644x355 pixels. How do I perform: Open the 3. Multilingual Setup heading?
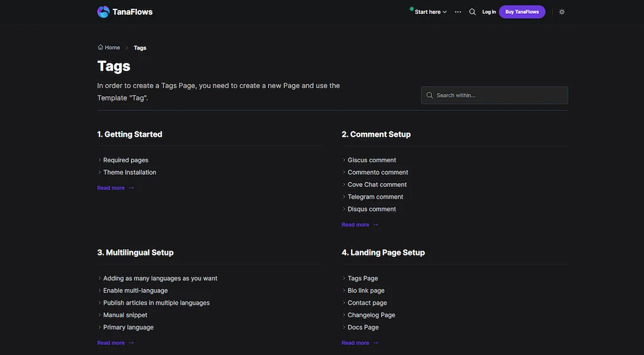coord(136,252)
